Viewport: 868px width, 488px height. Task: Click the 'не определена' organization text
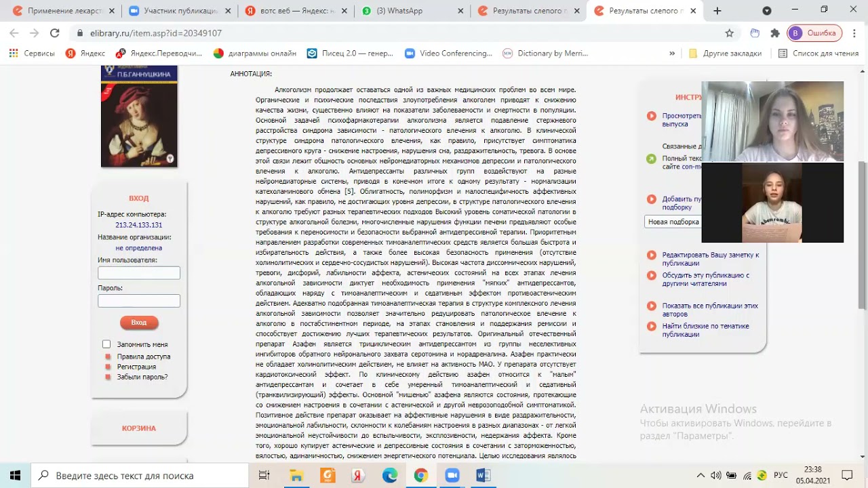(x=139, y=248)
